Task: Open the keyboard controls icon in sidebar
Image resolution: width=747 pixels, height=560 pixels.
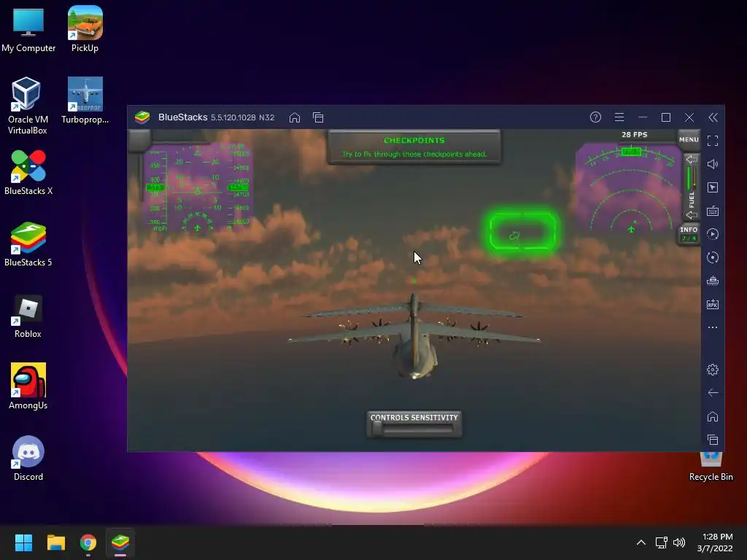Action: tap(713, 211)
